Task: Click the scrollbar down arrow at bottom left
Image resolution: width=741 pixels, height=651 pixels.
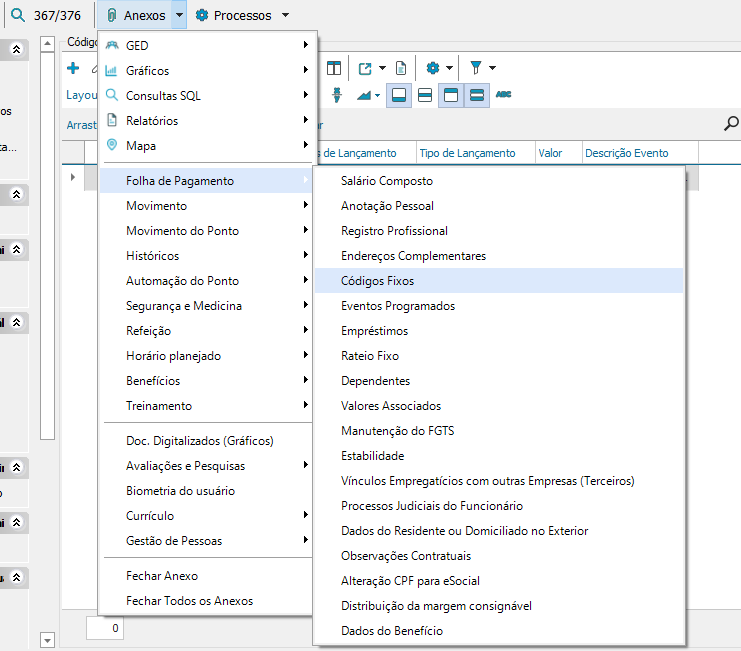Action: click(47, 640)
